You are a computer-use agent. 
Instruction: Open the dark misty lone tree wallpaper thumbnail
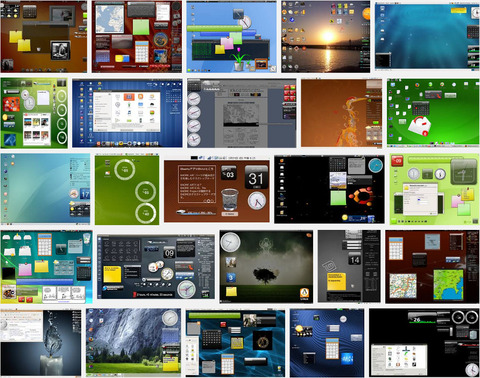pyautogui.click(x=266, y=267)
